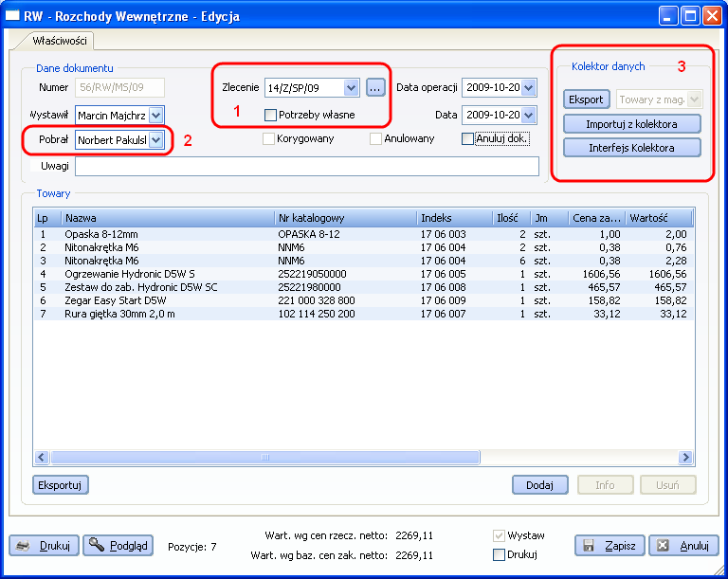Screen dimensions: 728x579
Task: Click the floppy disk icon on Zapisz button
Action: [589, 546]
